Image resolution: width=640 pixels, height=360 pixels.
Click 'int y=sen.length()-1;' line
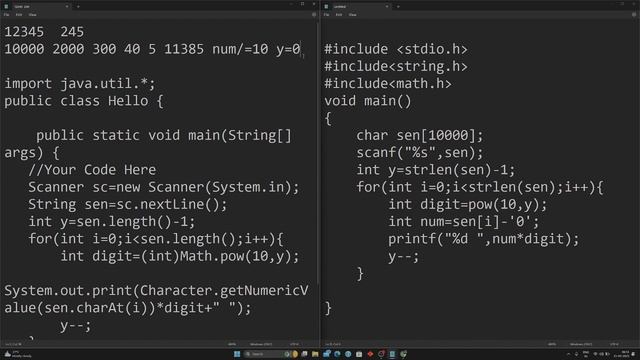[x=111, y=222]
